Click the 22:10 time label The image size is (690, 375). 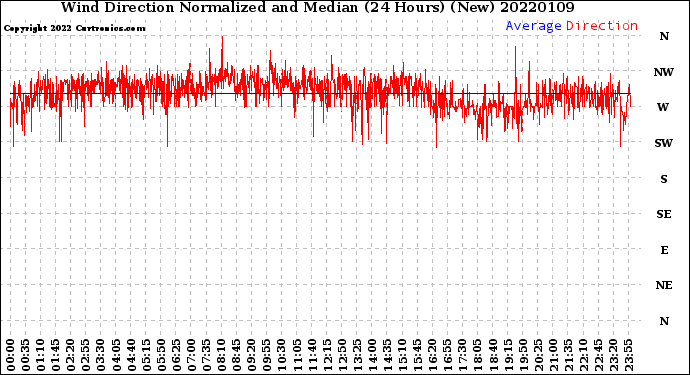point(583,355)
